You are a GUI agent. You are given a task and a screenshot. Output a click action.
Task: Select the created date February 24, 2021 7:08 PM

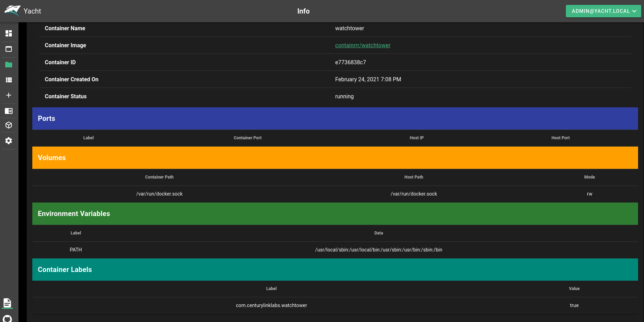[368, 79]
